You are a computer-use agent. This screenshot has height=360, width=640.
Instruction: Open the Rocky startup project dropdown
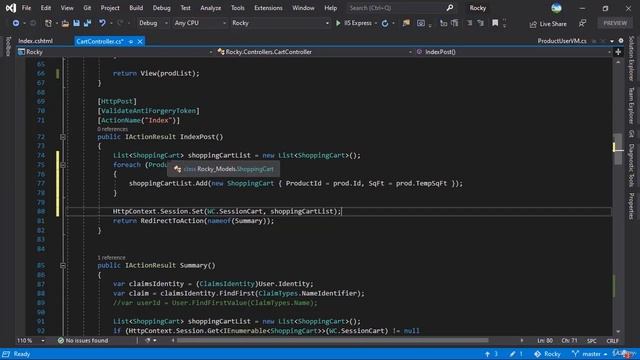point(280,23)
